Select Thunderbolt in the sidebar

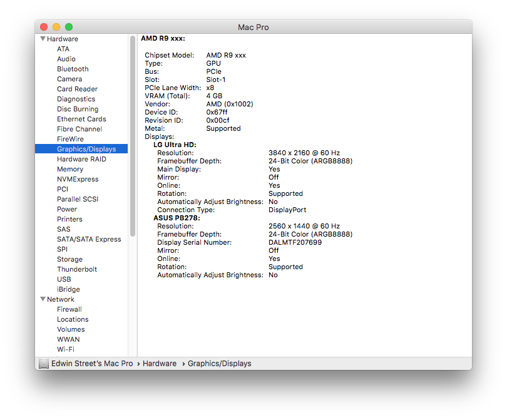pos(76,269)
